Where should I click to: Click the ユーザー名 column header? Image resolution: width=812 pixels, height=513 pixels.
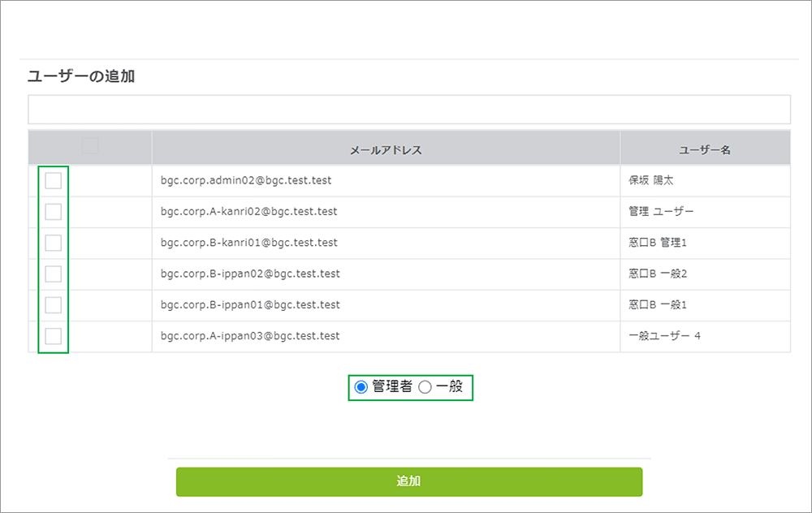coord(705,150)
